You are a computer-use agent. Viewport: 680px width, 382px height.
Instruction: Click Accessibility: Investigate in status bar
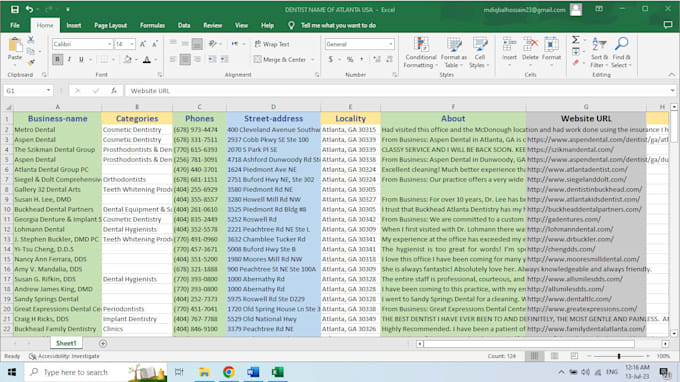64,356
